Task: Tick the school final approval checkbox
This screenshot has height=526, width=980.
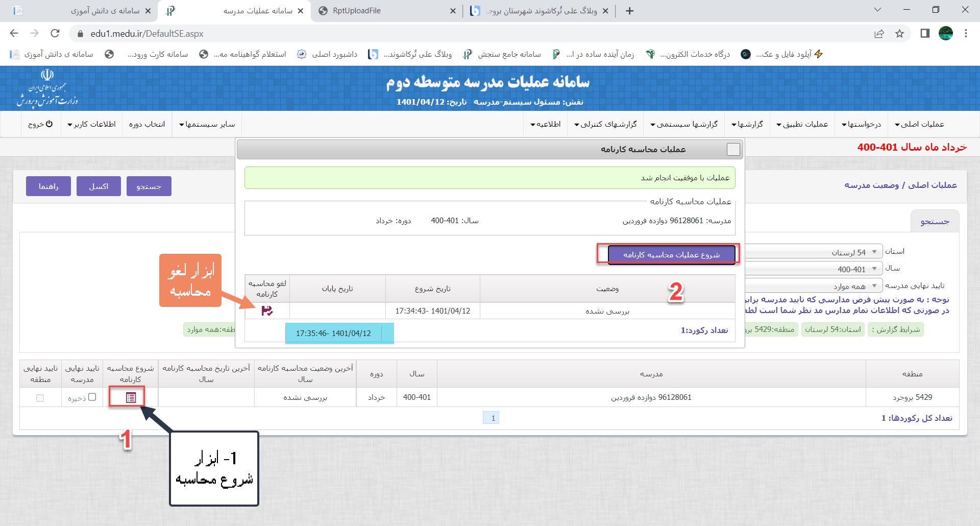Action: [x=92, y=397]
